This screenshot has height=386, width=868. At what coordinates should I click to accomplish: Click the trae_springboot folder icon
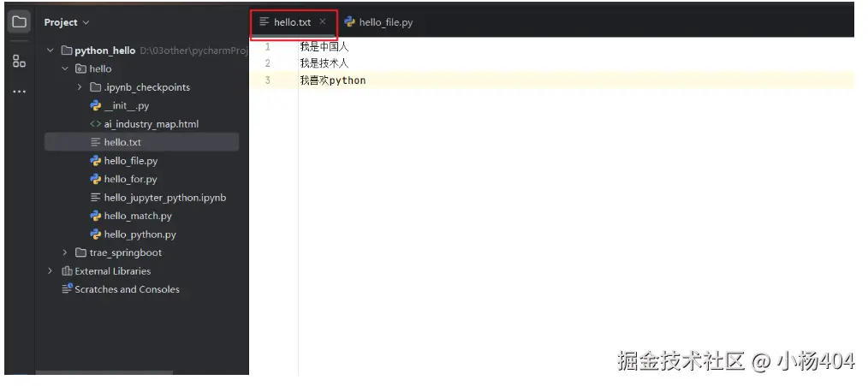pos(80,252)
